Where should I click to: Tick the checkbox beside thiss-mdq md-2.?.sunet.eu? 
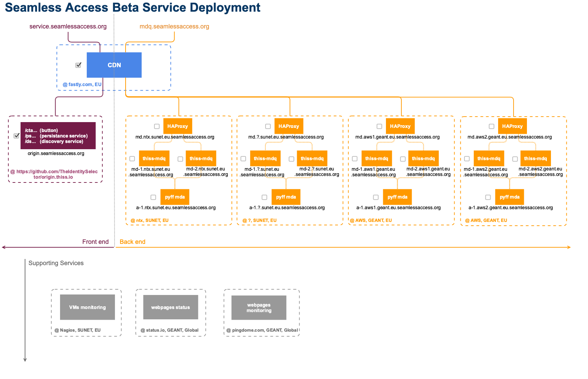(291, 159)
